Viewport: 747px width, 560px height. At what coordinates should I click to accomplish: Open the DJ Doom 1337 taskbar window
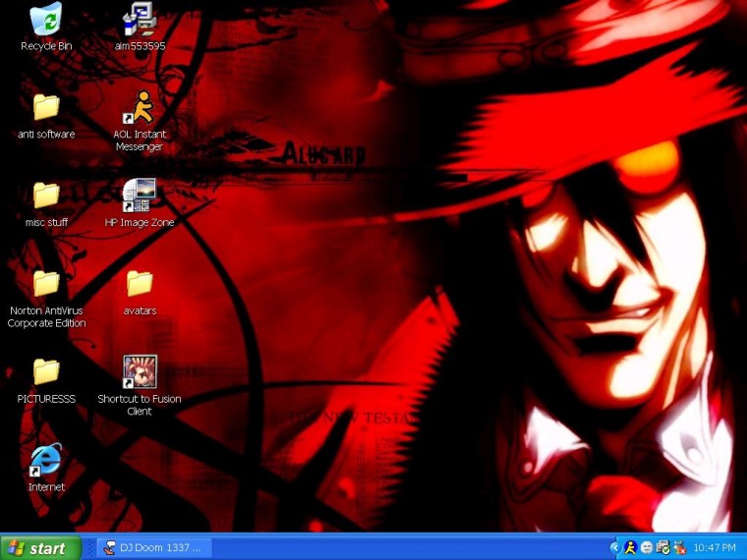pyautogui.click(x=154, y=548)
